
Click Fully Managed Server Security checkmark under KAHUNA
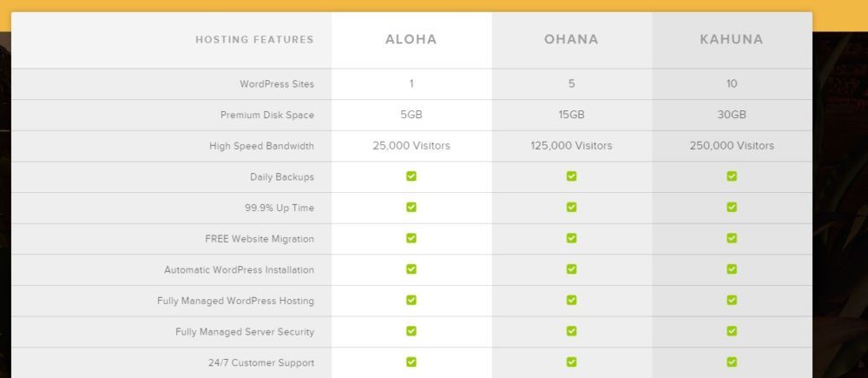(x=732, y=331)
